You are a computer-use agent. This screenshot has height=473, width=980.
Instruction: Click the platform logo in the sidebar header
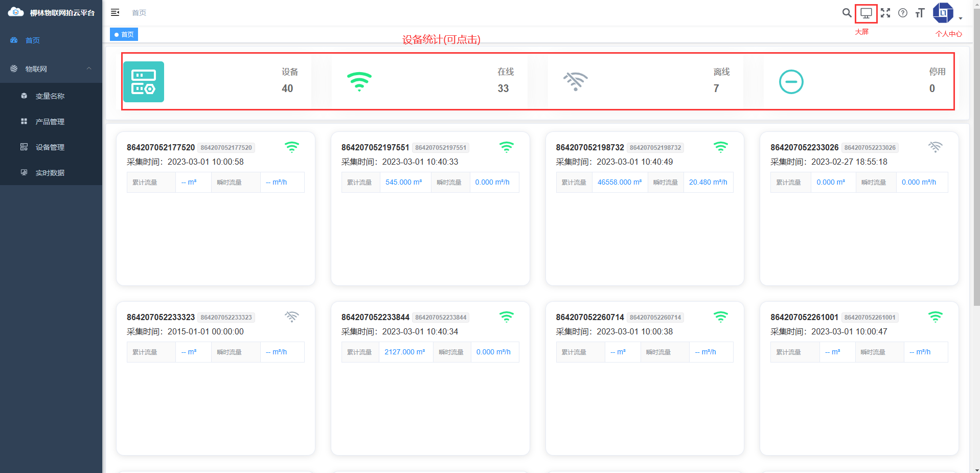coord(16,12)
